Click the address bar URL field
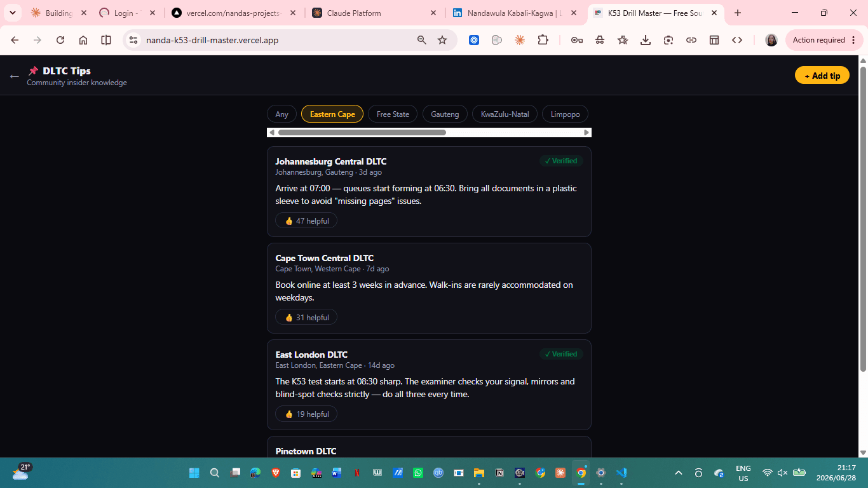This screenshot has width=868, height=488. (x=273, y=40)
